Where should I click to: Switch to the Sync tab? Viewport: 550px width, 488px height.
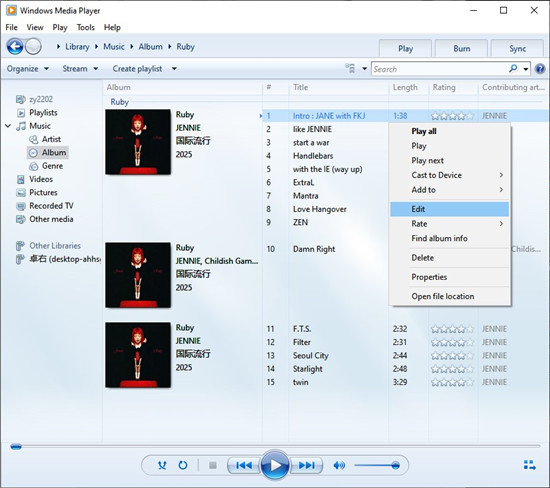[x=517, y=48]
